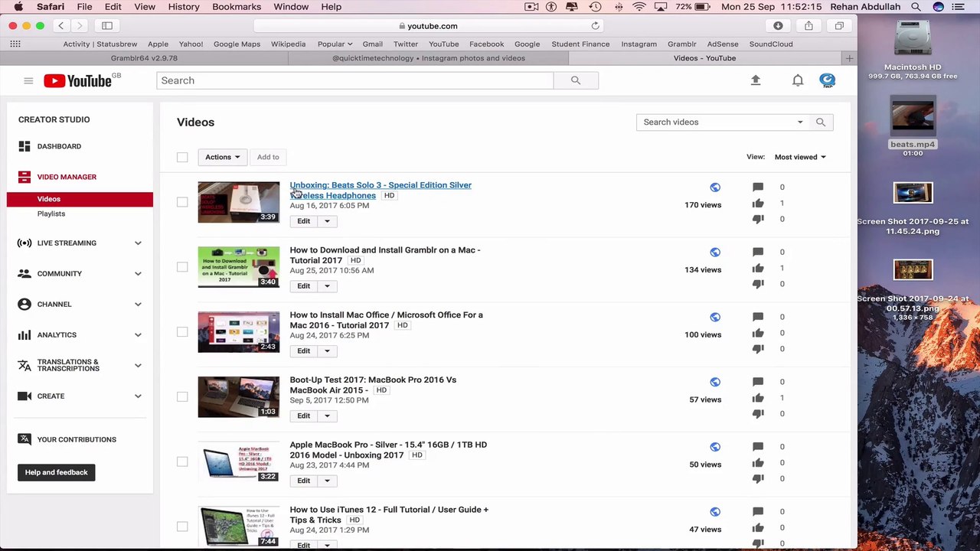Click the Live Streaming sidebar icon

(x=24, y=243)
